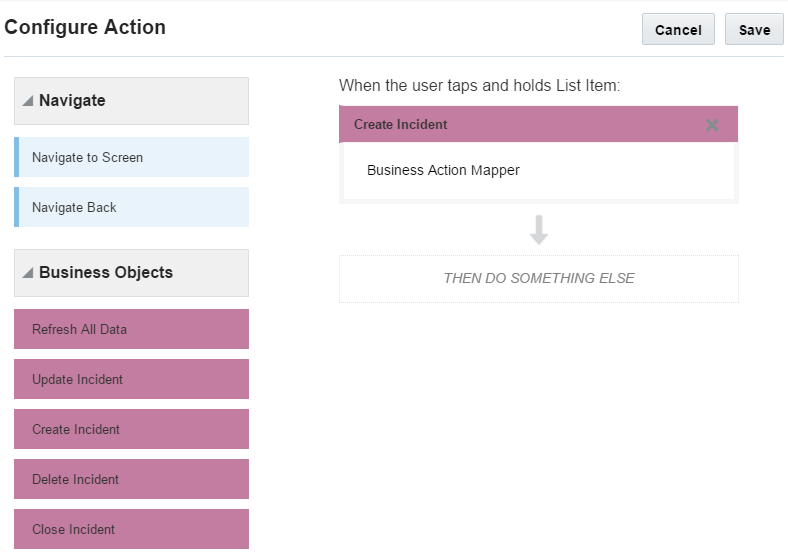
Task: Choose the Delete Incident action
Action: [131, 479]
